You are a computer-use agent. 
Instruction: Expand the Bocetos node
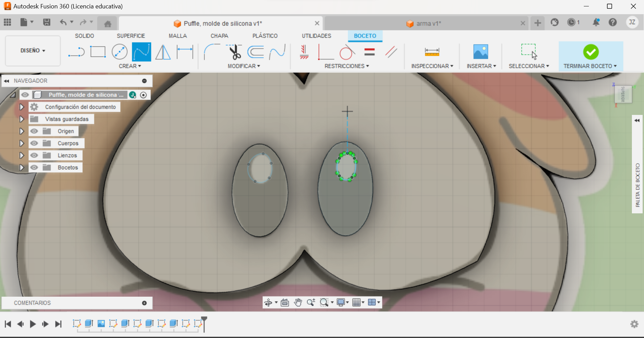click(x=22, y=167)
